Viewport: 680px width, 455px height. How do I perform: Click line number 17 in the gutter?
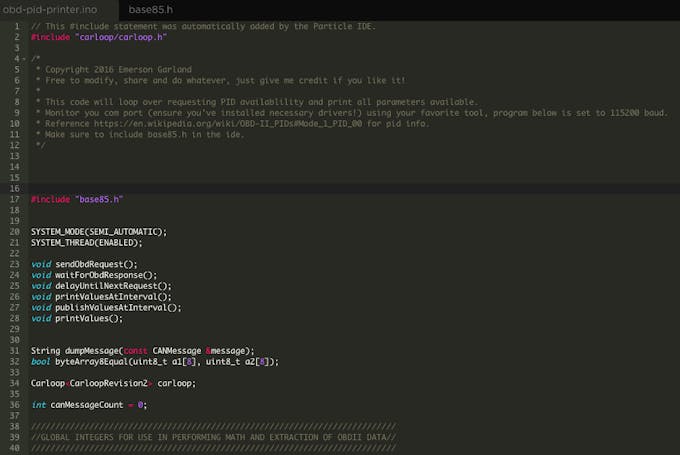pyautogui.click(x=14, y=199)
